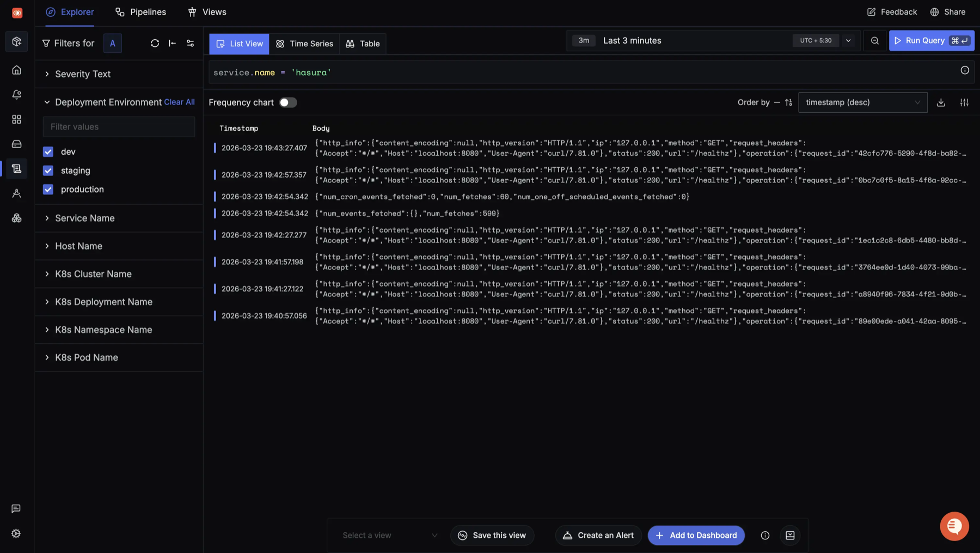Collapse the filters panel icon
Image resolution: width=980 pixels, height=553 pixels.
pos(173,43)
